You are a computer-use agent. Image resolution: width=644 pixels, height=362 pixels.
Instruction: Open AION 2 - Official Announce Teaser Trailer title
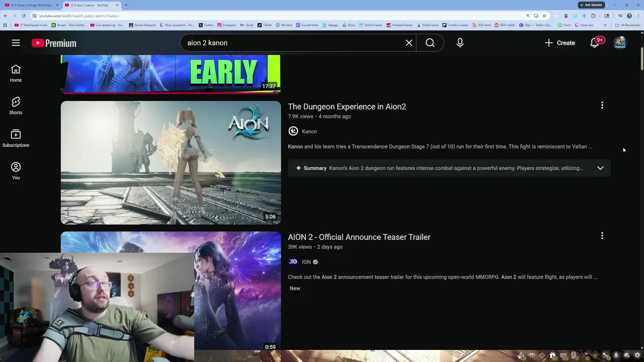359,237
